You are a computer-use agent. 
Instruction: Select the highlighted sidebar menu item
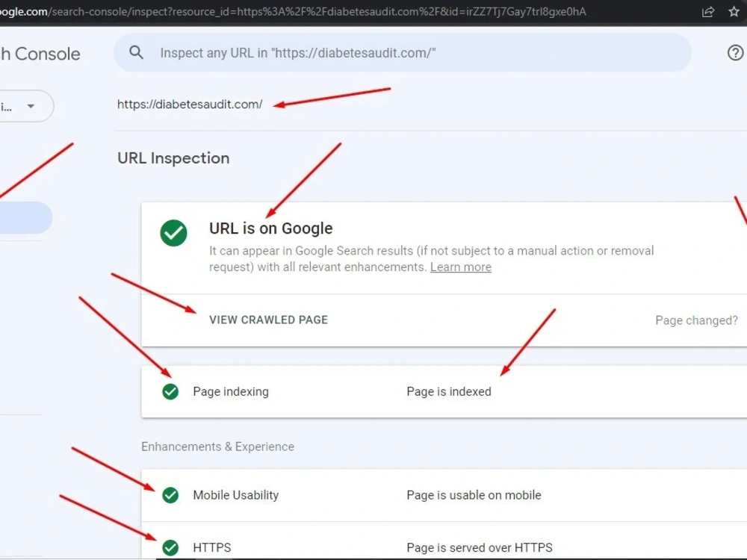point(25,217)
